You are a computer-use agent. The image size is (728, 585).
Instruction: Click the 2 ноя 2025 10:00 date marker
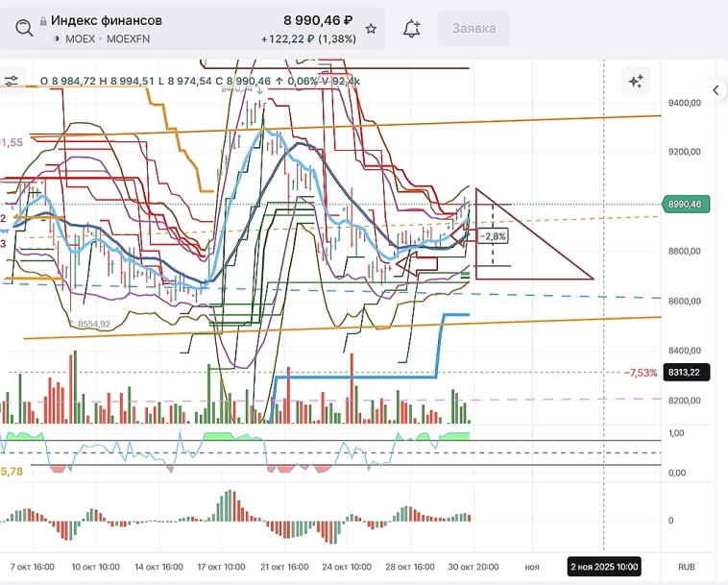(x=603, y=567)
